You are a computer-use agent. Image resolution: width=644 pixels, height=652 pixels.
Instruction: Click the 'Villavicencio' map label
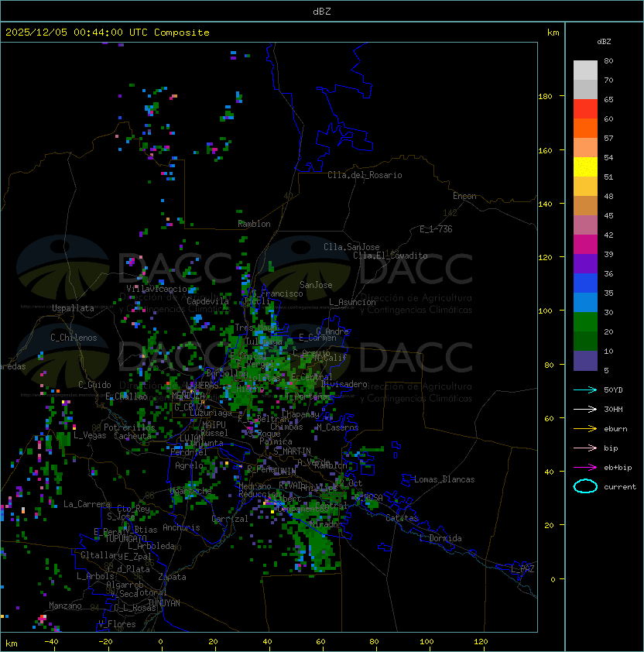pos(156,289)
